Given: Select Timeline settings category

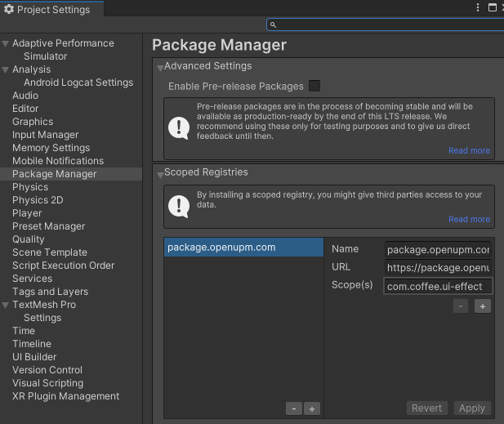Looking at the screenshot, I should pos(32,344).
